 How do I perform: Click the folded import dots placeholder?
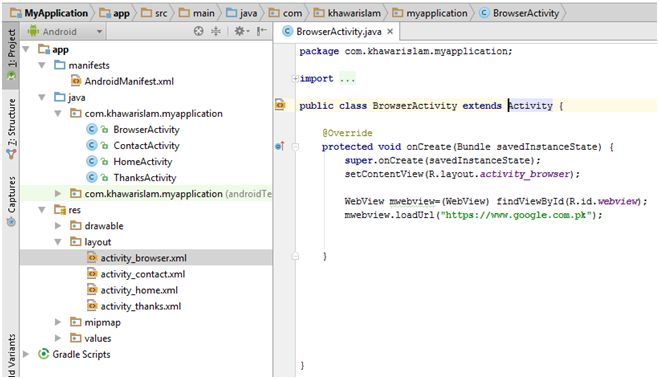[348, 78]
